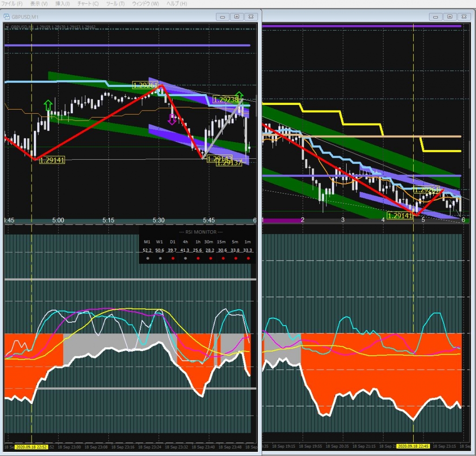This screenshot has height=456, width=476.
Task: Open the ウィンドウ (W) menu
Action: (145, 4)
